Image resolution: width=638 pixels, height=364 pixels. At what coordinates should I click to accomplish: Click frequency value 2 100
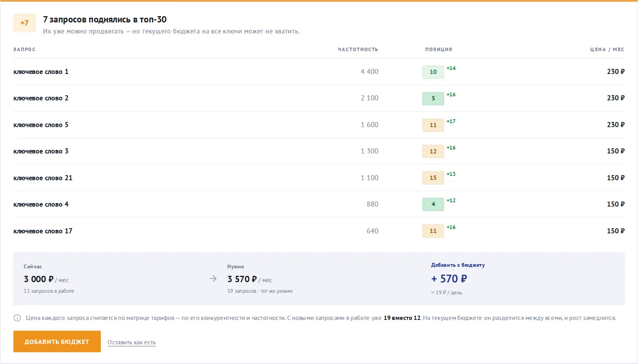[369, 98]
